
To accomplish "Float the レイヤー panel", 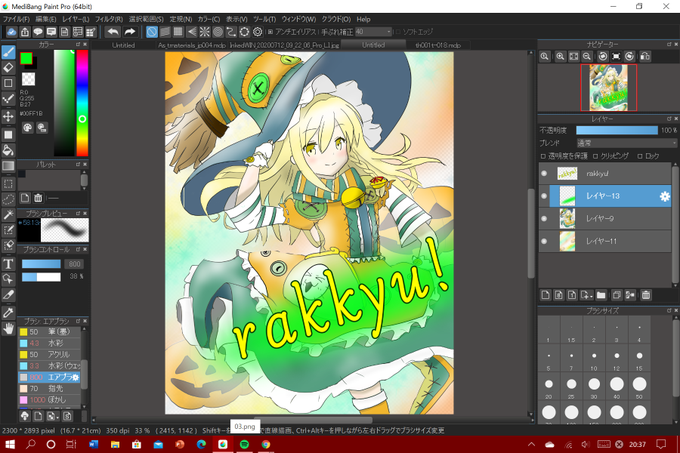I will pyautogui.click(x=669, y=119).
